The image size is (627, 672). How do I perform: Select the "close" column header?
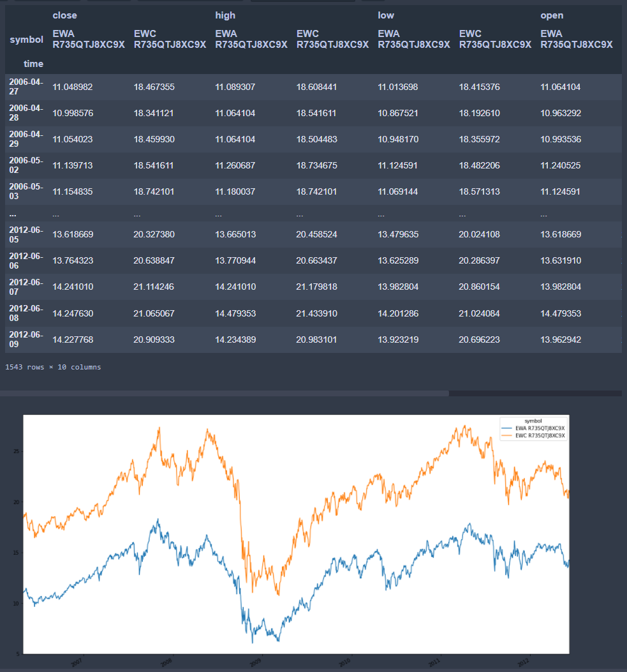[64, 15]
